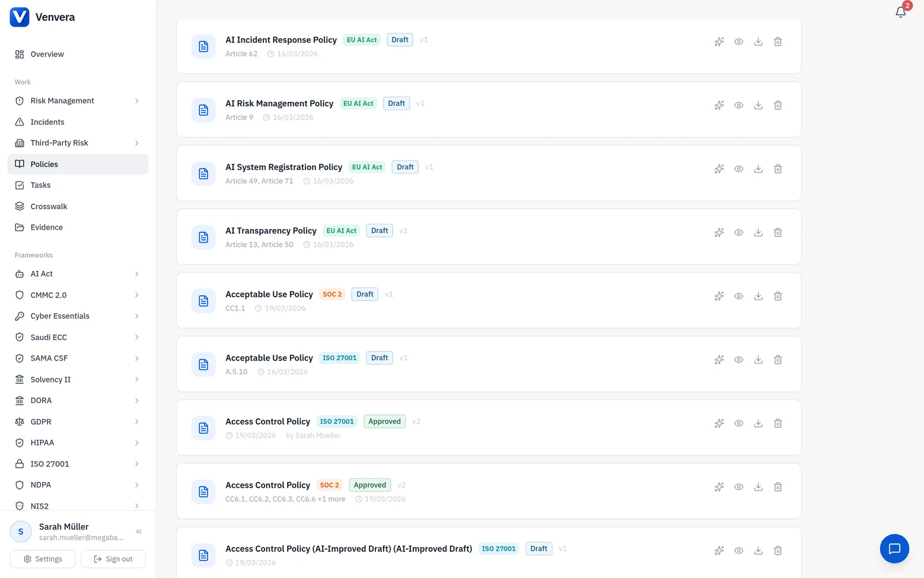The width and height of the screenshot is (924, 578).
Task: Click the Sign out button
Action: pyautogui.click(x=113, y=559)
